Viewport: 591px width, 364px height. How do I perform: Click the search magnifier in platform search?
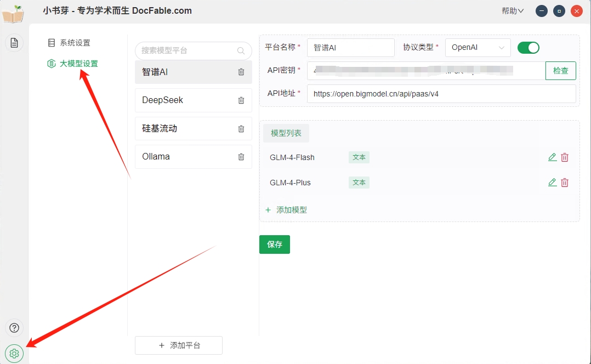pos(241,50)
